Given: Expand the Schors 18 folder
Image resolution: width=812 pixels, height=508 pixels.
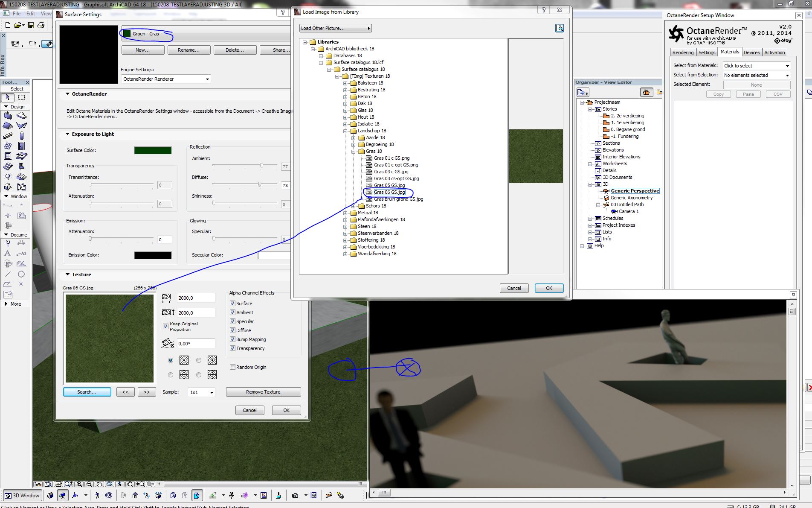Looking at the screenshot, I should (x=354, y=206).
